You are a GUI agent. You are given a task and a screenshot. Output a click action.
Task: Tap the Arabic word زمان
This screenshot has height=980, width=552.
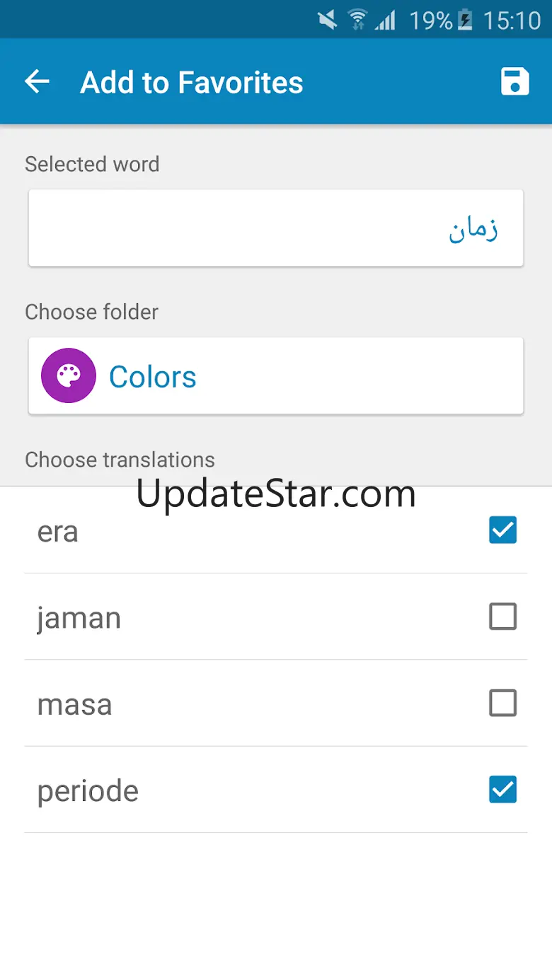473,229
